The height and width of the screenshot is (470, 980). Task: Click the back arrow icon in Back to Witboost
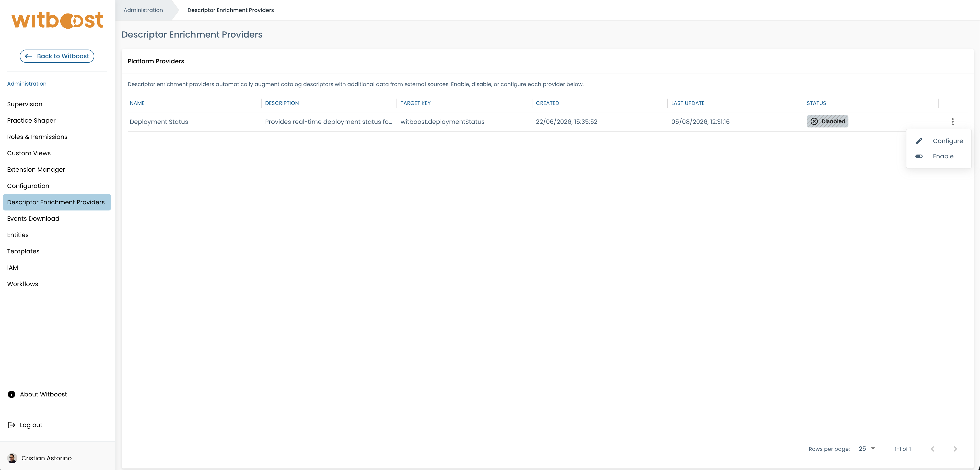click(x=28, y=56)
